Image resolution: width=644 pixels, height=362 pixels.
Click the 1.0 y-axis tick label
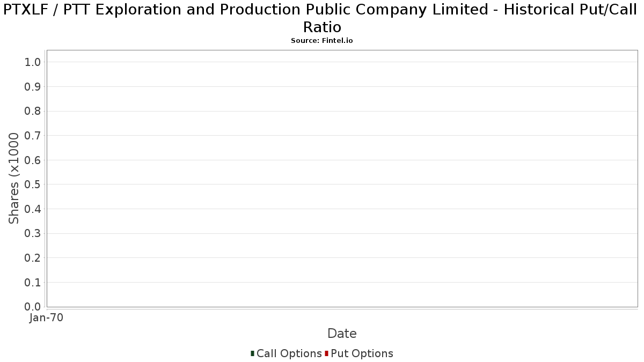pos(33,62)
